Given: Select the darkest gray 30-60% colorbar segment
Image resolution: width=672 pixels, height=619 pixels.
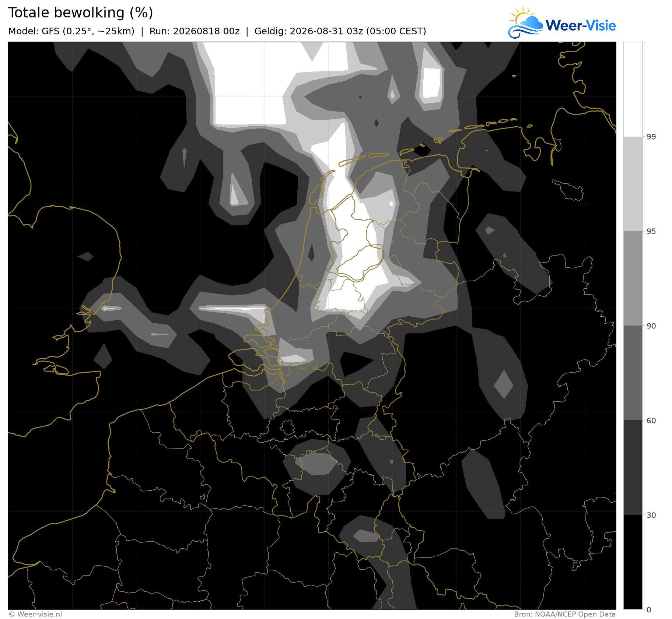Looking at the screenshot, I should 633,467.
